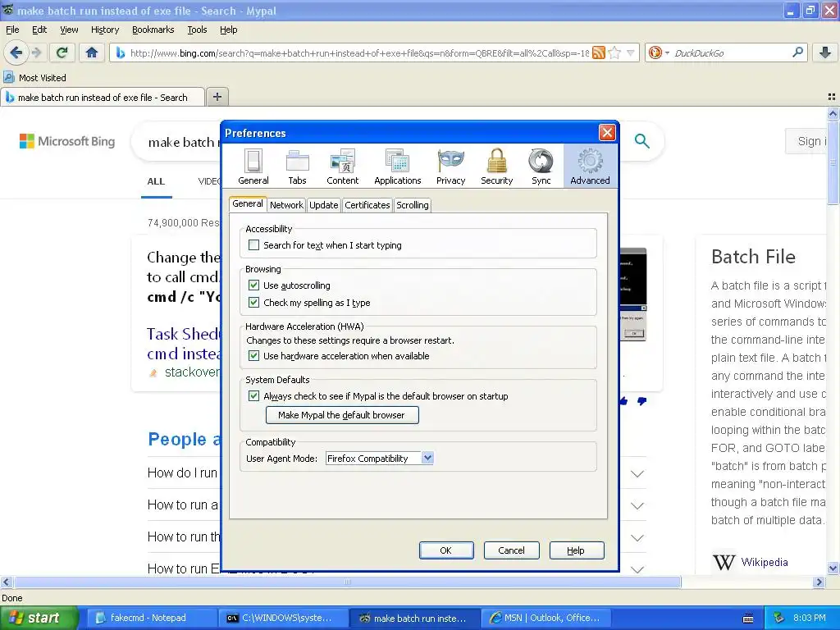
Task: Open the address bar history dropdown arrow
Action: (631, 52)
